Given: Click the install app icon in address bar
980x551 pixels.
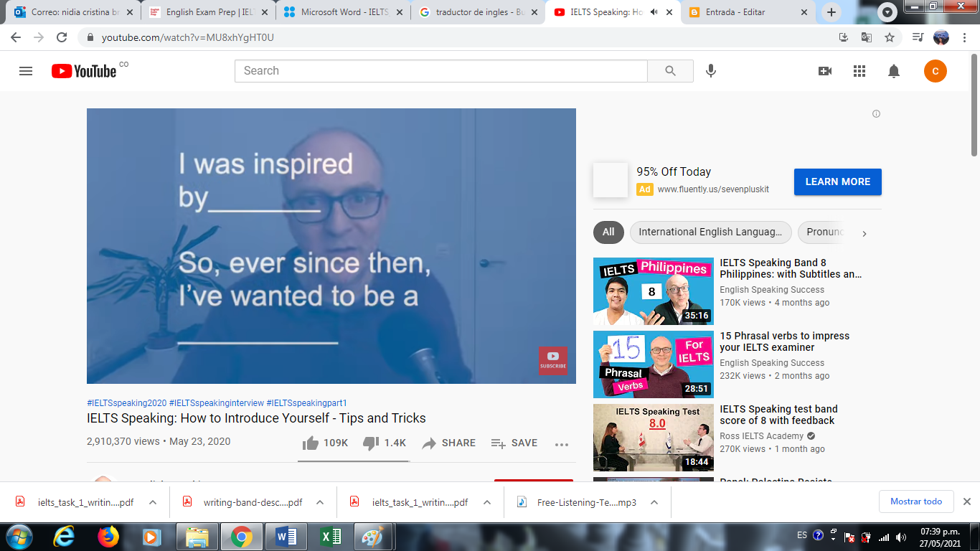Looking at the screenshot, I should 844,37.
